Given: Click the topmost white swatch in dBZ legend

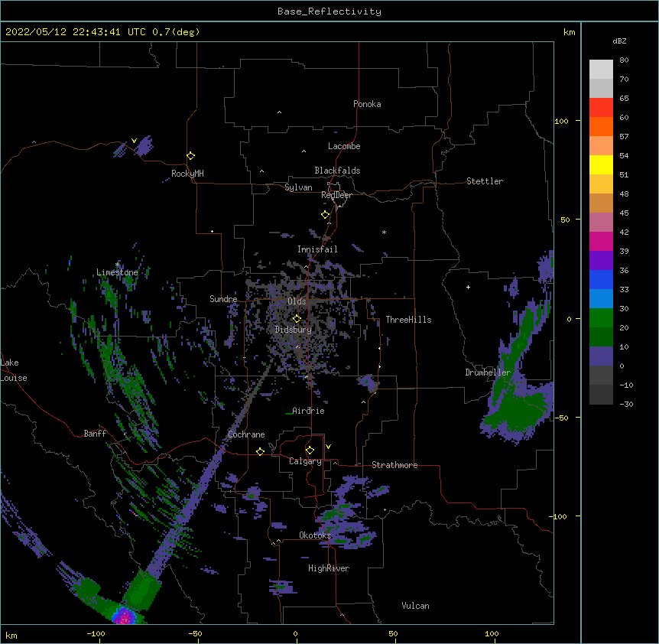Looking at the screenshot, I should point(601,69).
